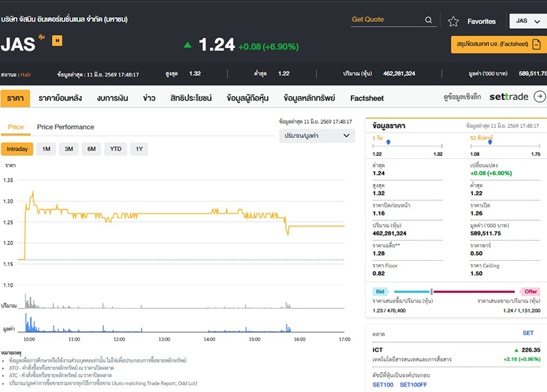Click the search magnifier icon in Get Quote
Screen dimensions: 547x392
pyautogui.click(x=429, y=21)
